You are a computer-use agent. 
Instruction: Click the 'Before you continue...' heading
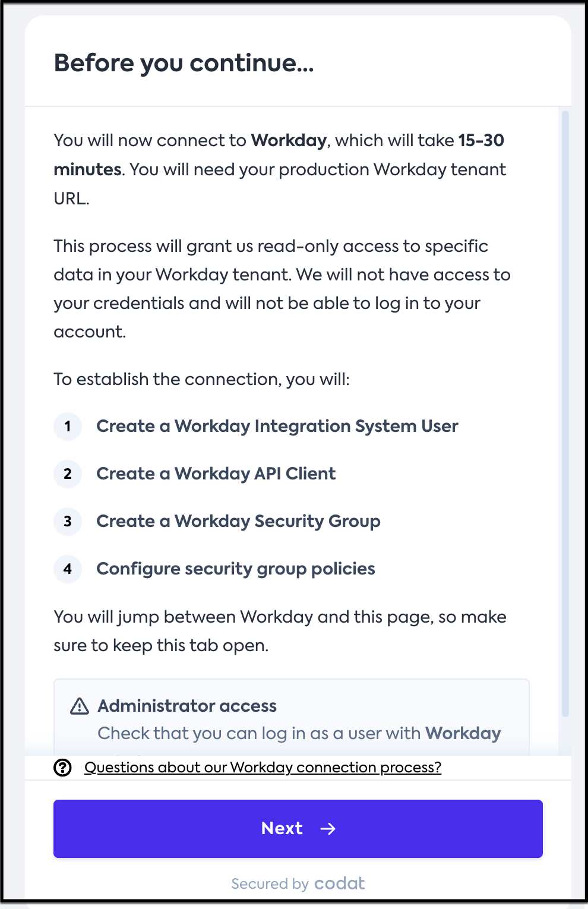point(184,63)
